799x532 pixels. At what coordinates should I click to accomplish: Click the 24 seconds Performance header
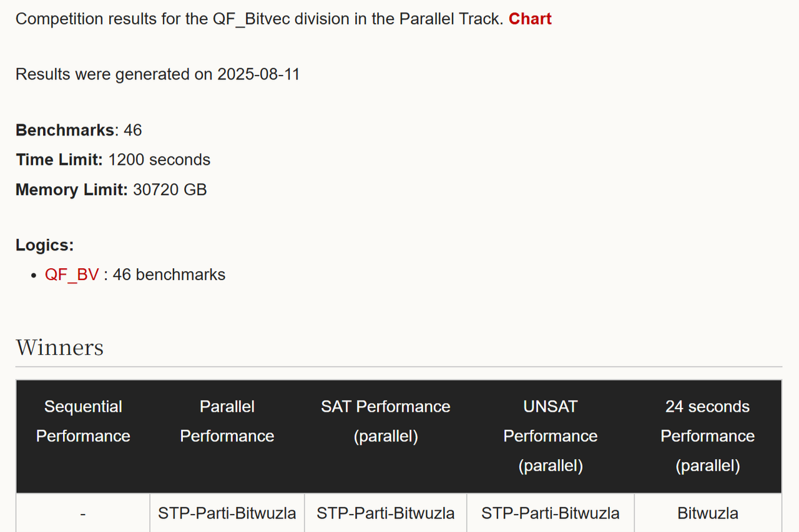click(707, 436)
